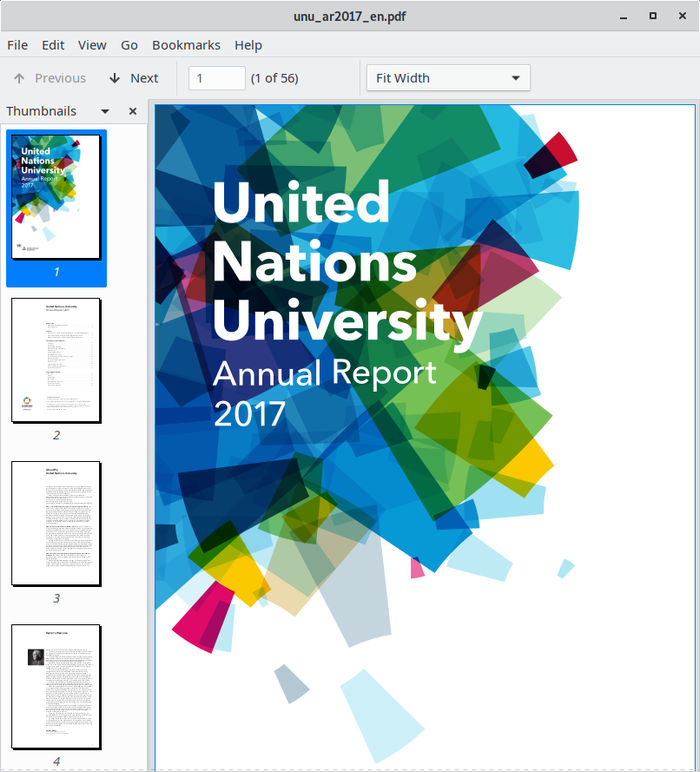
Task: Select the page 2 thumbnail
Action: pos(56,360)
